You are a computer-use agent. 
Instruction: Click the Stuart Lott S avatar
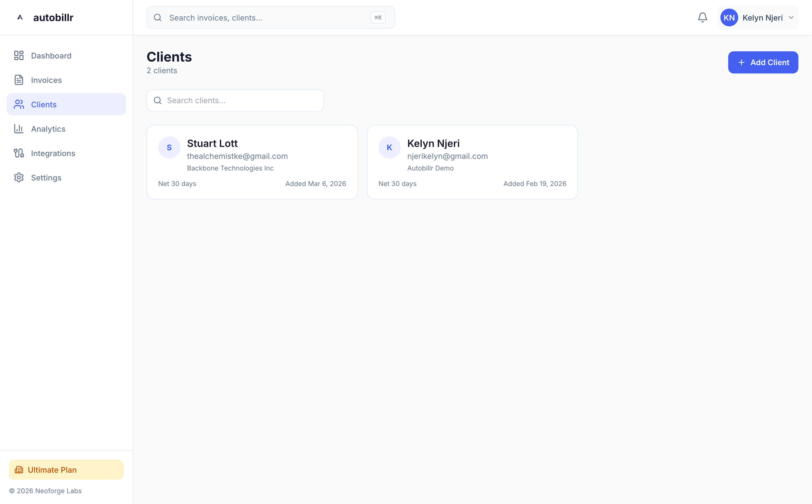tap(169, 147)
